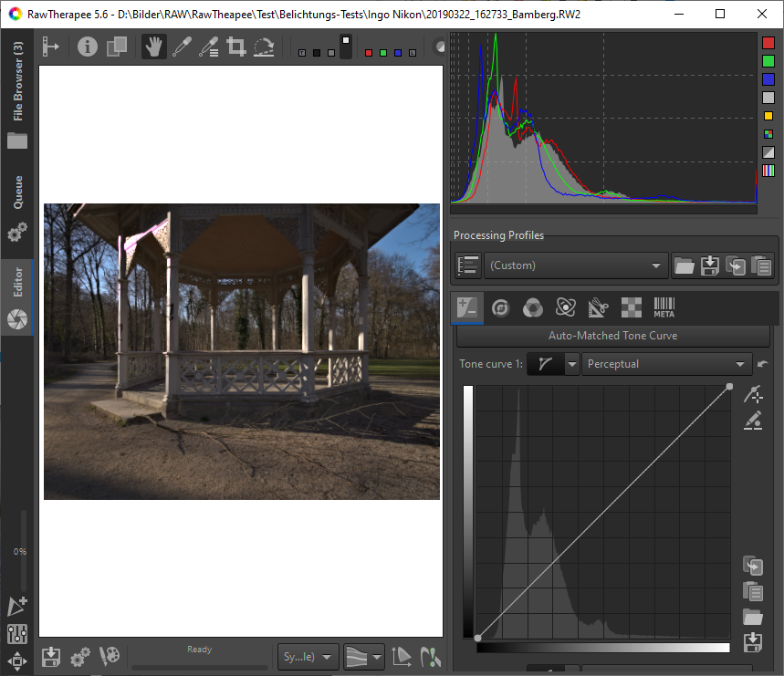Toggle blue histogram channel display
This screenshot has width=784, height=676.
coord(768,79)
